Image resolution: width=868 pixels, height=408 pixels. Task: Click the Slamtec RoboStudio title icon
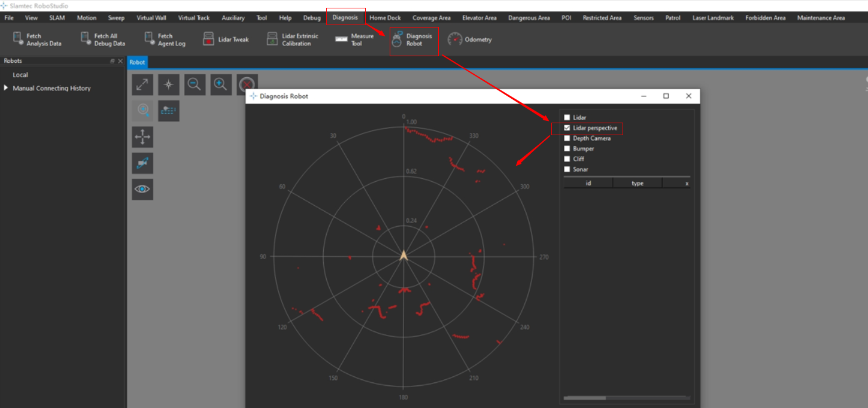click(x=4, y=5)
